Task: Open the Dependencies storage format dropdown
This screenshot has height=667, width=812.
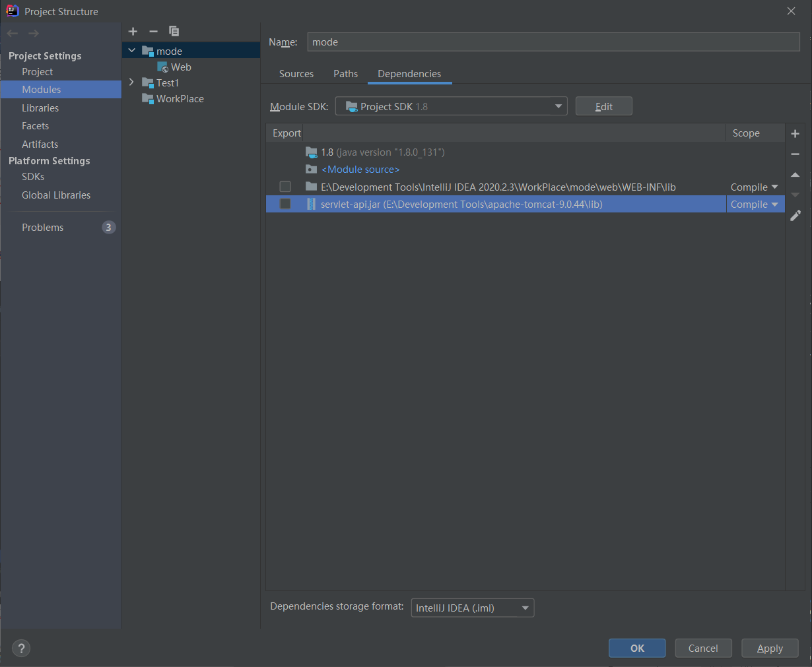Action: pyautogui.click(x=473, y=608)
